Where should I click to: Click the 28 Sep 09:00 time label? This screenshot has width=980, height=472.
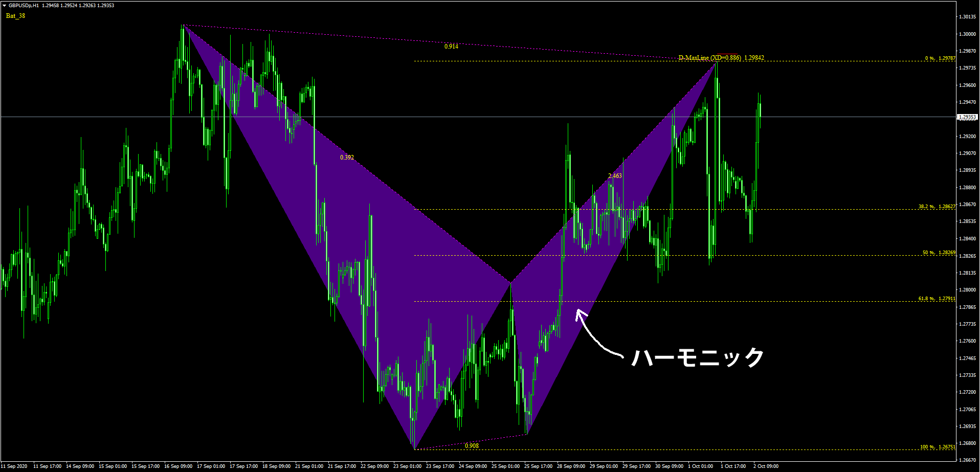(x=571, y=466)
